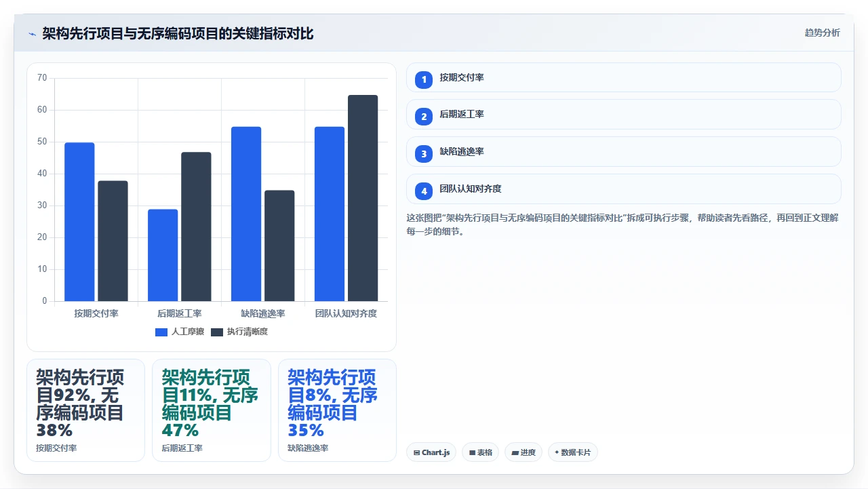This screenshot has height=489, width=868.
Task: Open the 架构先行项目8% data card
Action: coord(337,410)
